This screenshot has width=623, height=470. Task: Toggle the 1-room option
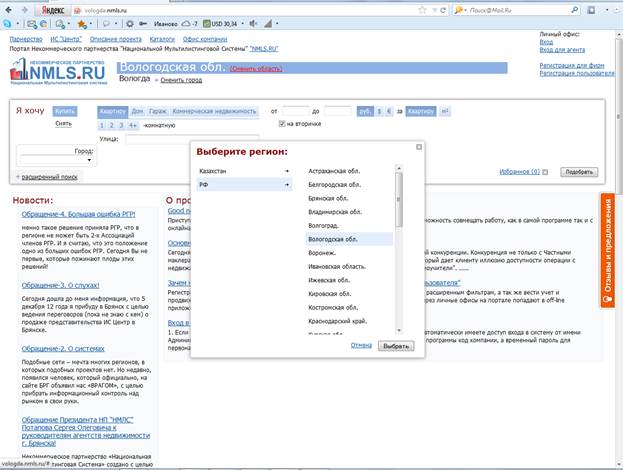[x=102, y=126]
